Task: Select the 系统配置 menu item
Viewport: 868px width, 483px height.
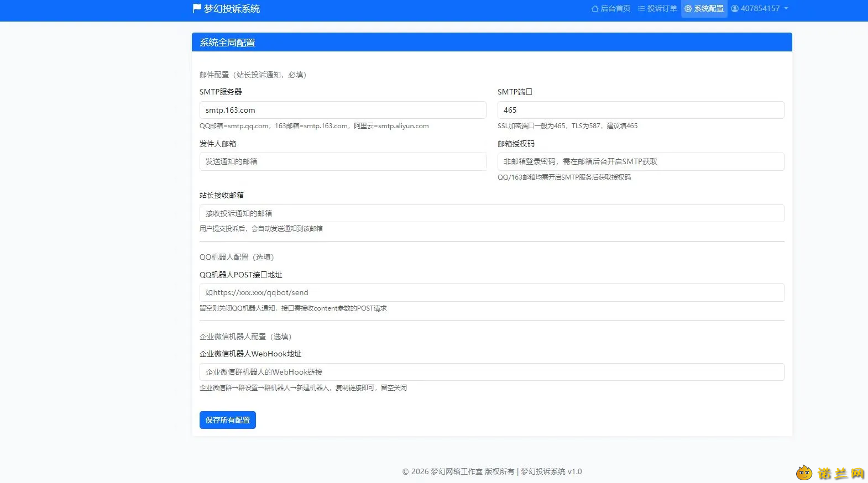Action: pyautogui.click(x=704, y=8)
